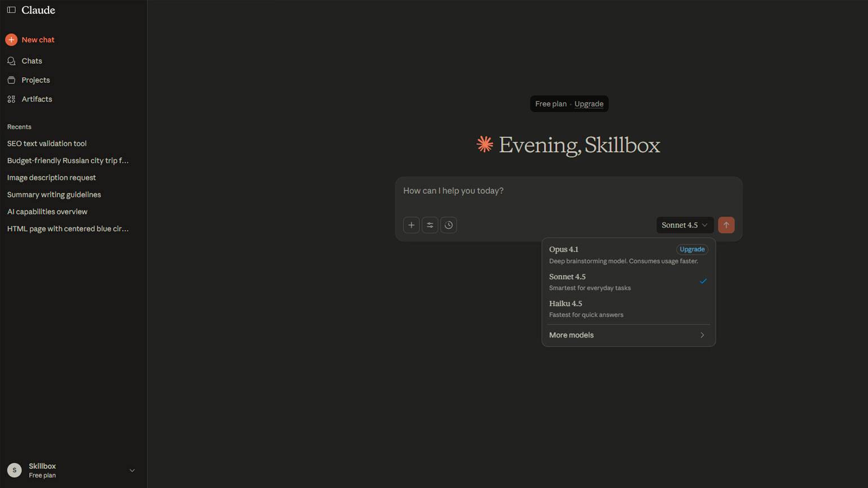This screenshot has width=868, height=488.
Task: Click the orange New chat plus icon
Action: pos(11,40)
